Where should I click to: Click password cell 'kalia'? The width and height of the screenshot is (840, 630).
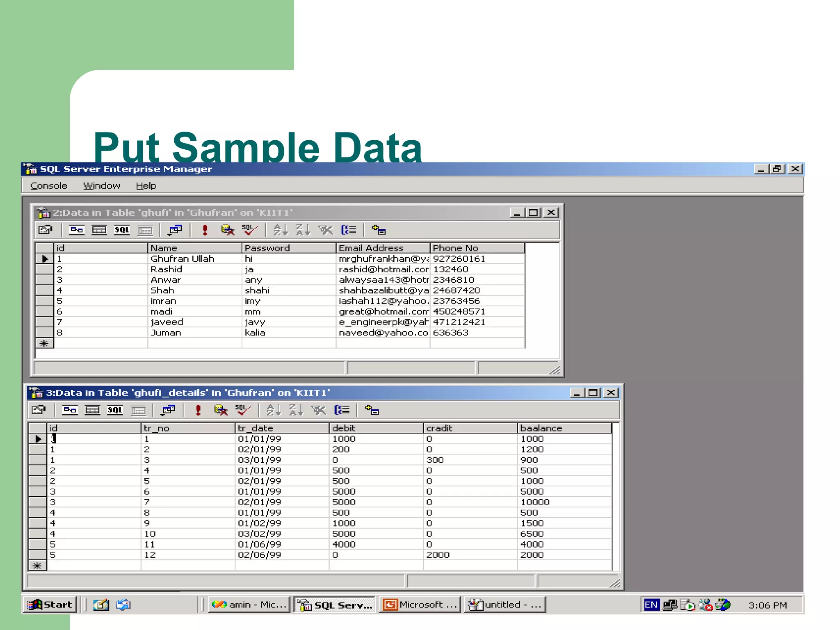[289, 333]
